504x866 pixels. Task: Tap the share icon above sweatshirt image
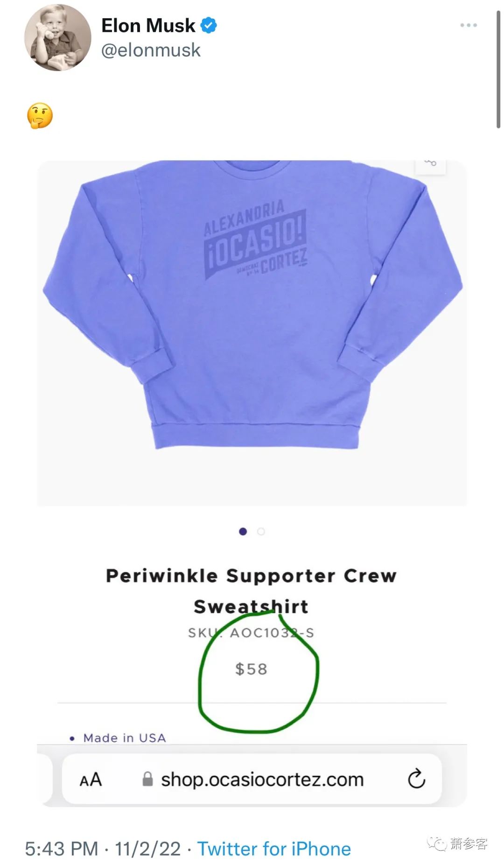[x=430, y=163]
